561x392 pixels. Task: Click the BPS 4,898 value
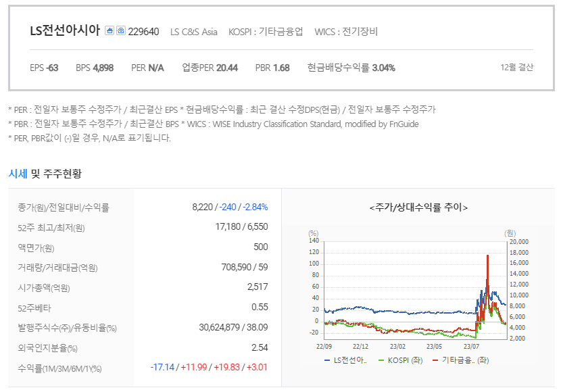click(95, 68)
